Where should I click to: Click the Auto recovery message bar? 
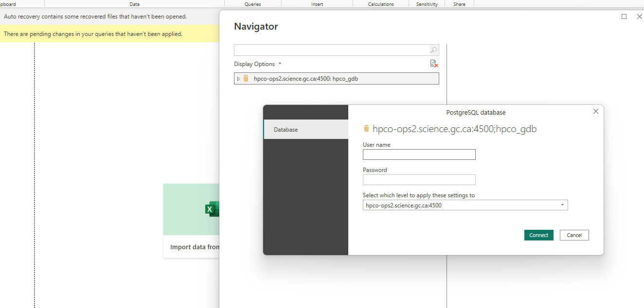(x=109, y=17)
